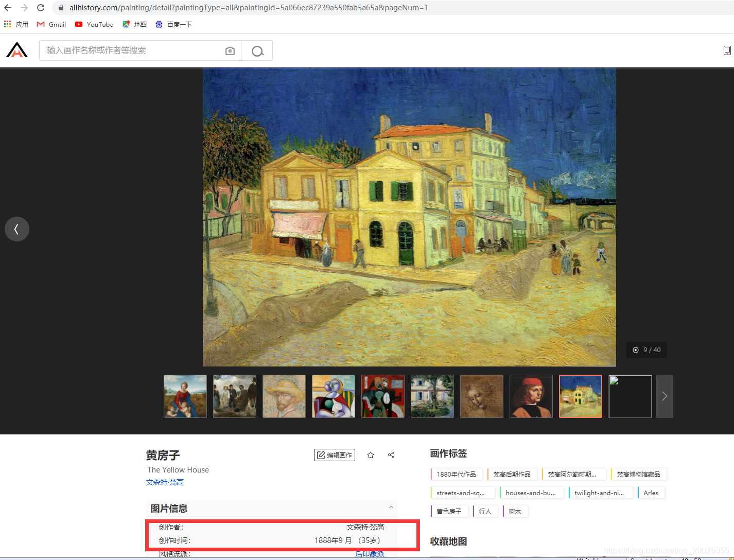Click the 9 / 40 slideshow play button

tap(646, 350)
